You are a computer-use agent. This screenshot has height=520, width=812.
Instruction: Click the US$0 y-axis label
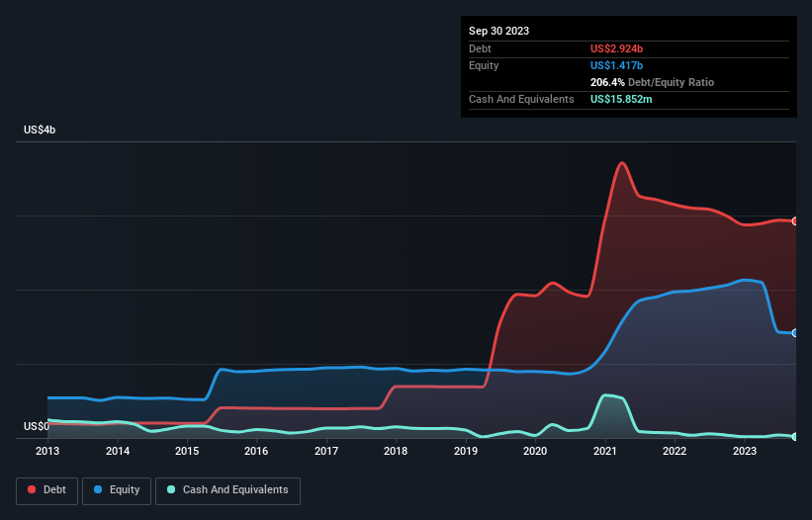(37, 426)
